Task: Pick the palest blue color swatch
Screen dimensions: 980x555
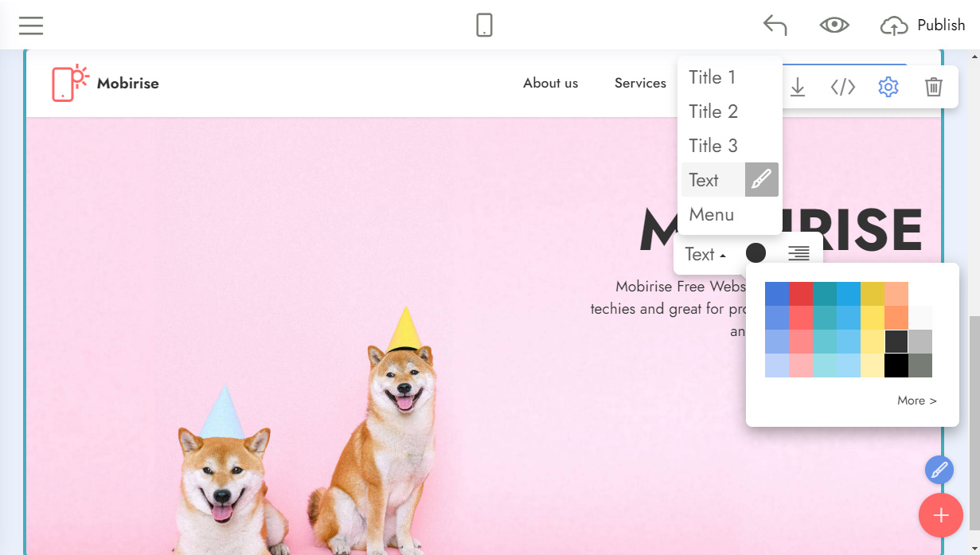Action: tap(777, 365)
